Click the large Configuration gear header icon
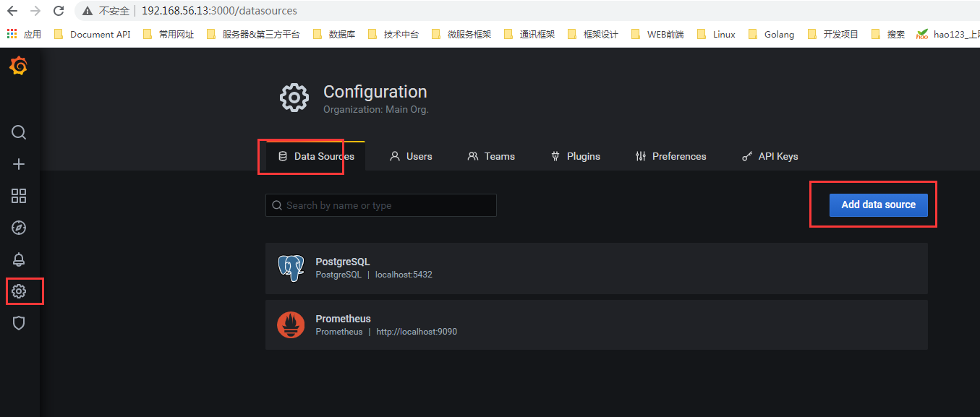This screenshot has height=417, width=980. [294, 98]
